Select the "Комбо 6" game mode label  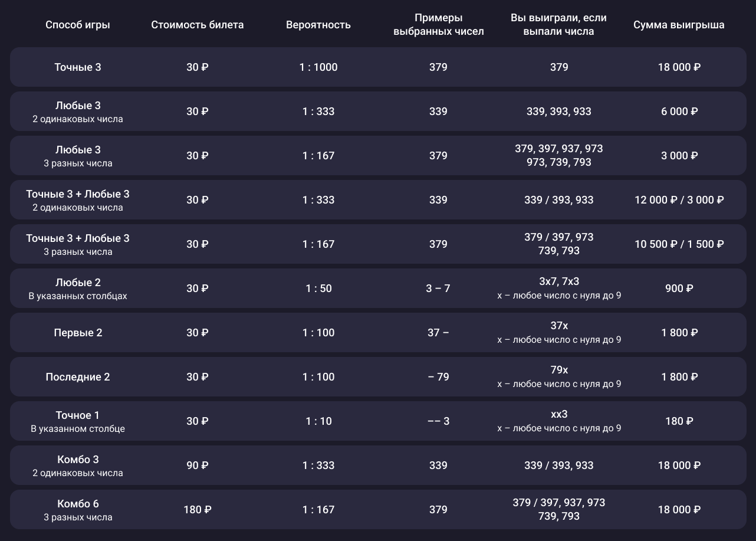click(x=78, y=504)
